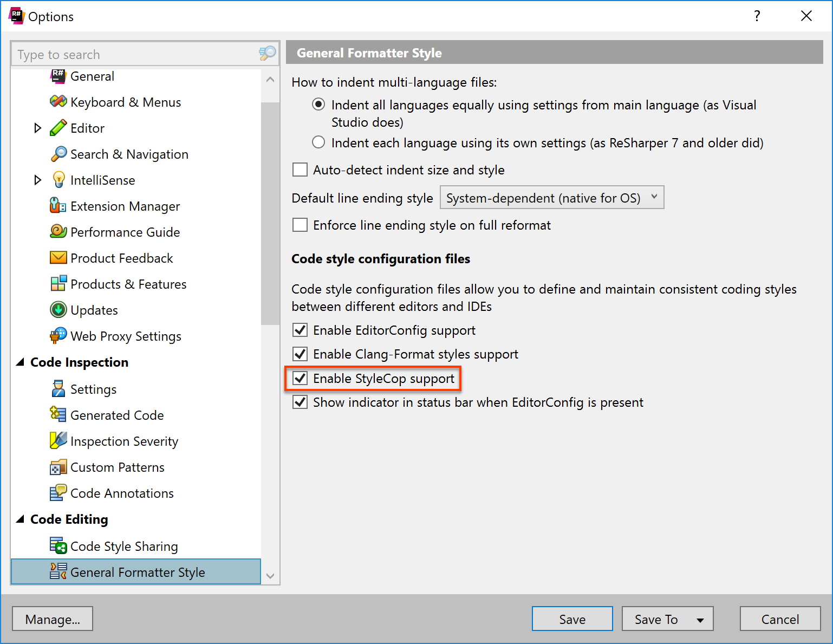The image size is (833, 644).
Task: Click the Updates green arrow icon
Action: [58, 310]
